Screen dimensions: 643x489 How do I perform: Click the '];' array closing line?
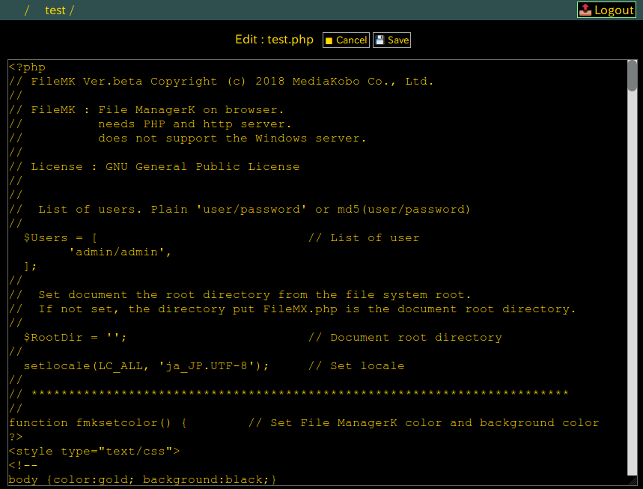click(x=30, y=267)
